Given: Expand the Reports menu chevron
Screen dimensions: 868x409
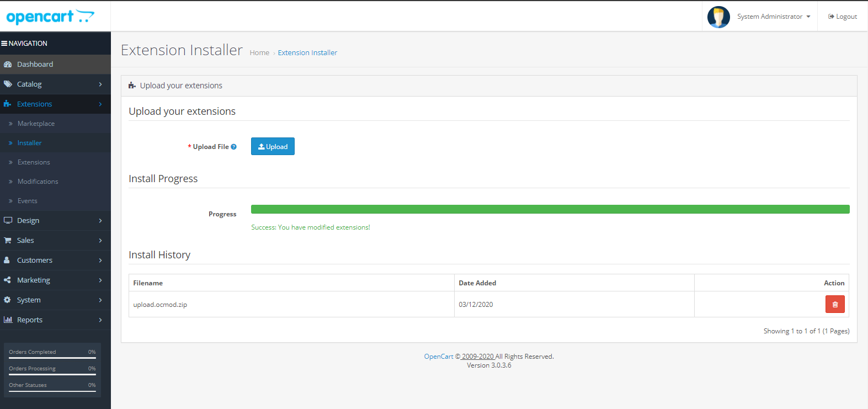Looking at the screenshot, I should pyautogui.click(x=100, y=320).
